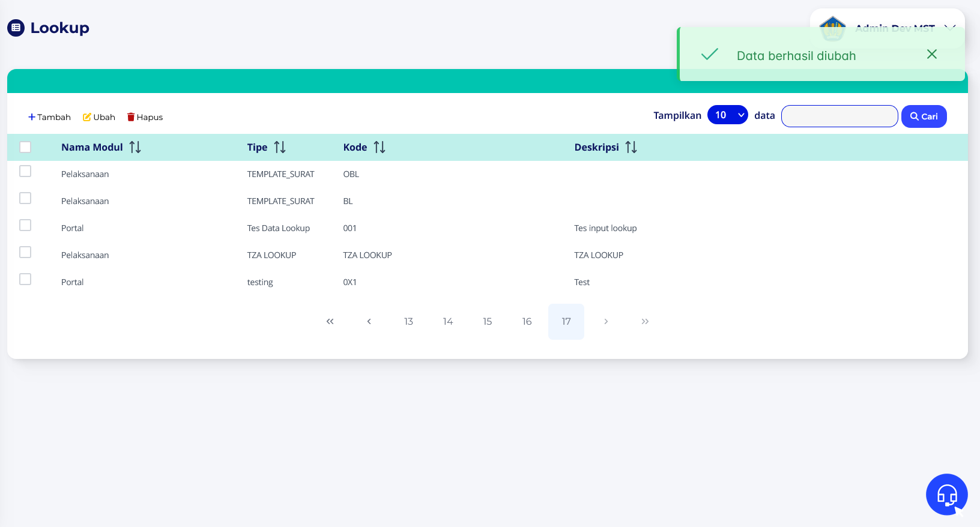Image resolution: width=980 pixels, height=527 pixels.
Task: Select checkbox for TZA LOOKUP row
Action: pos(25,253)
